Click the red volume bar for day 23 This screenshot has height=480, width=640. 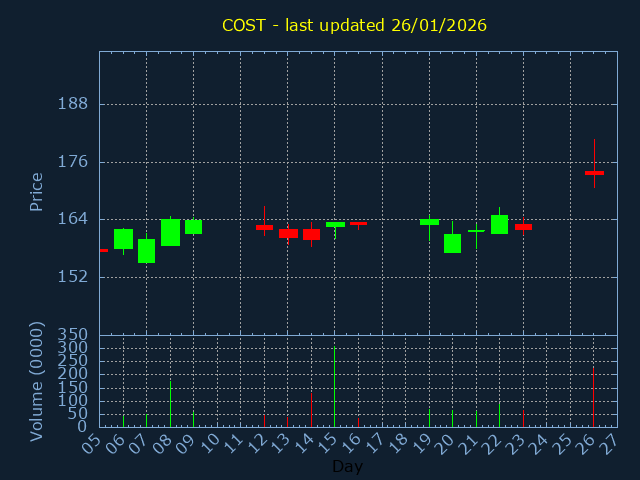click(x=523, y=418)
